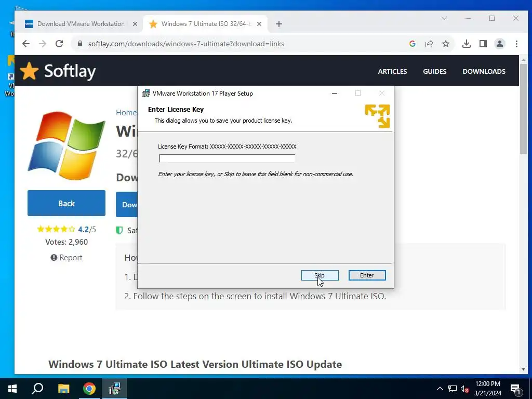
Task: Open the GUIDES menu on Softlay
Action: point(435,71)
